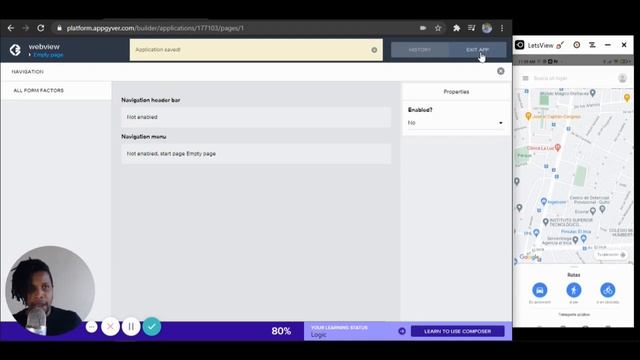Screen dimensions: 640x360
Task: Open the Enabled? dropdown set to No
Action: coord(456,123)
